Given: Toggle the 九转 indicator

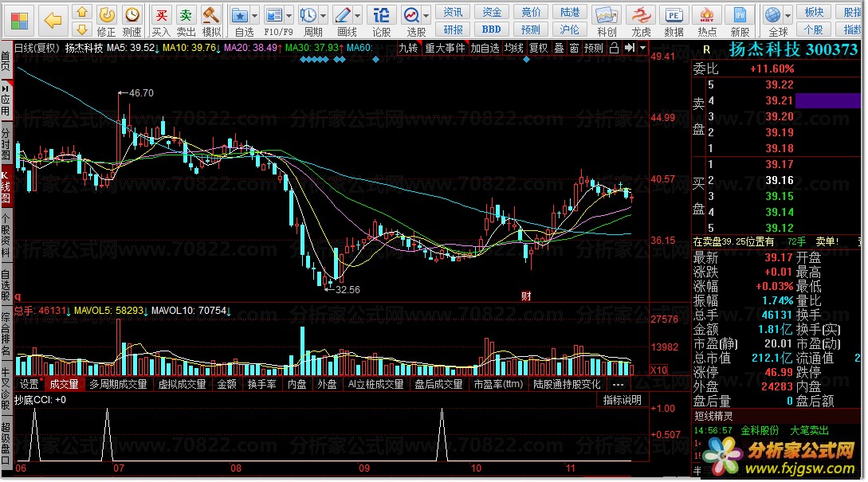Looking at the screenshot, I should pyautogui.click(x=409, y=48).
